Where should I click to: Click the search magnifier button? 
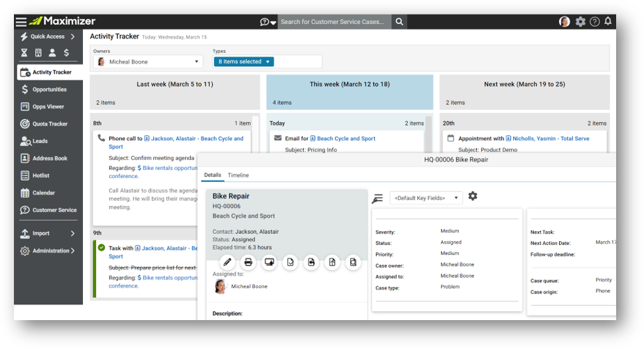pos(399,22)
